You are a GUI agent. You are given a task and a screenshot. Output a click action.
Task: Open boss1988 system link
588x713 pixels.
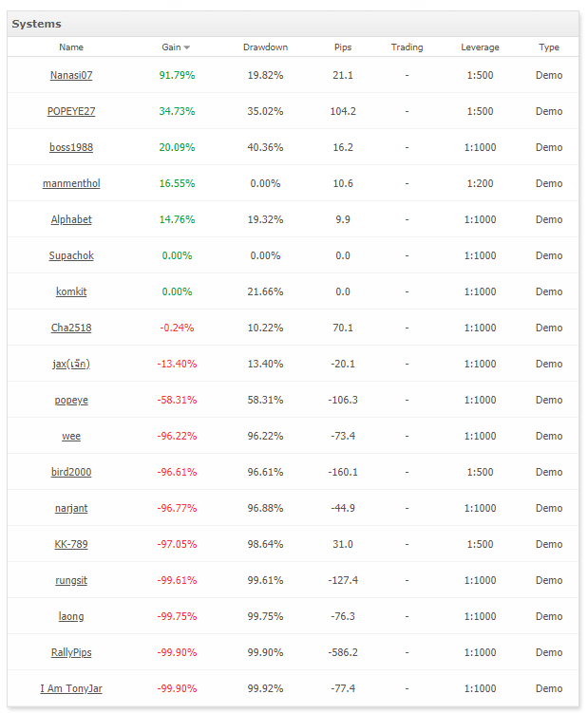coord(71,147)
